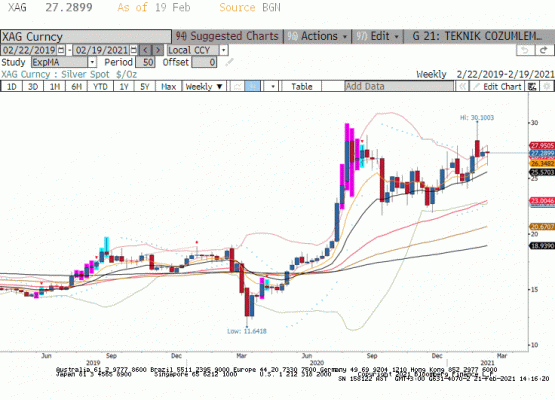Click the Weekly 2/22/2019-2/19/2021 caption
The height and width of the screenshot is (400, 555).
coord(485,74)
